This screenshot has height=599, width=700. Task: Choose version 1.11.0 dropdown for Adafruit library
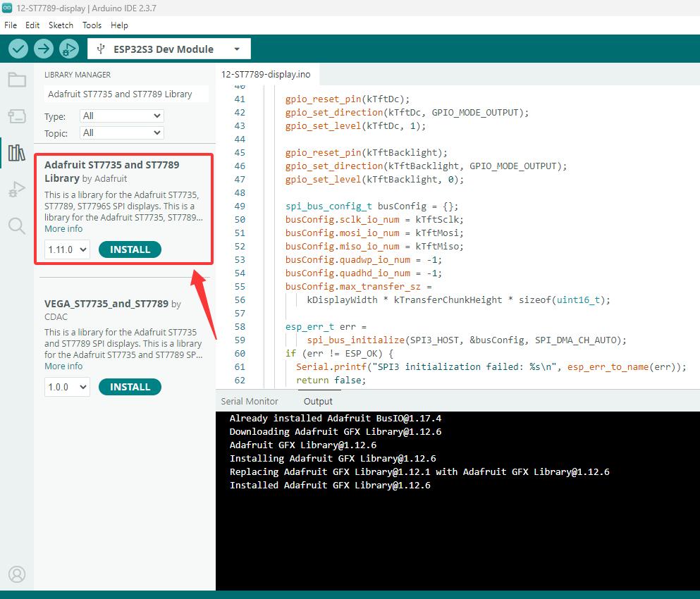67,249
